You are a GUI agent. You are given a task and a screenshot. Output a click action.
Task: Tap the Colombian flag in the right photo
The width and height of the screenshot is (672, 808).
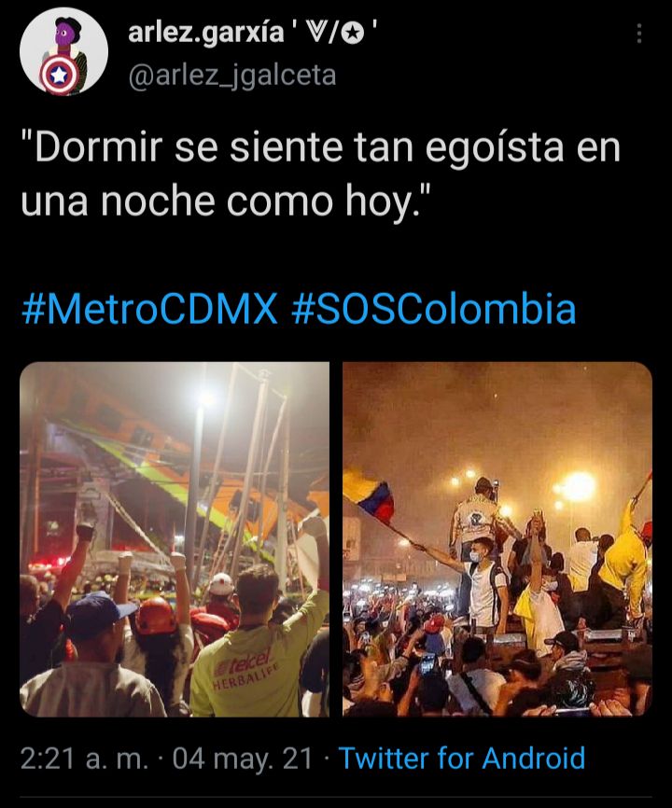[x=369, y=495]
